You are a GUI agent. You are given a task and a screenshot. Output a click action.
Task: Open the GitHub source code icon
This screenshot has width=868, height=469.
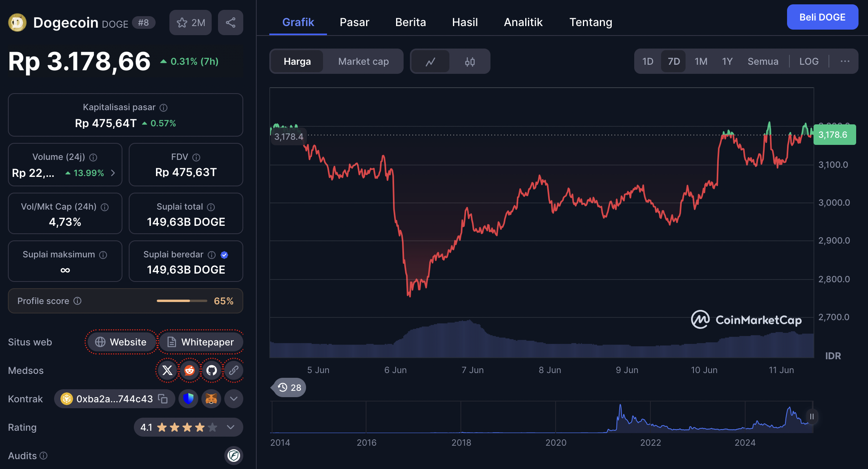point(212,370)
